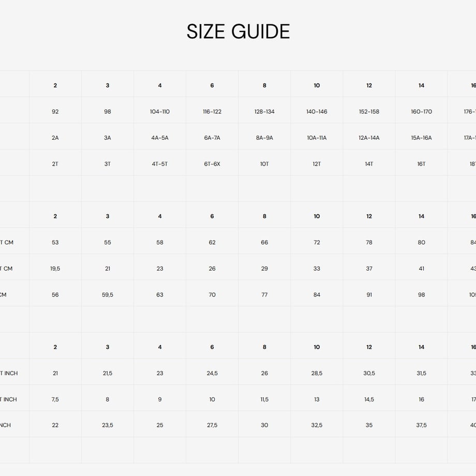
Task: Click size 14 header in the first table
Action: pyautogui.click(x=421, y=85)
